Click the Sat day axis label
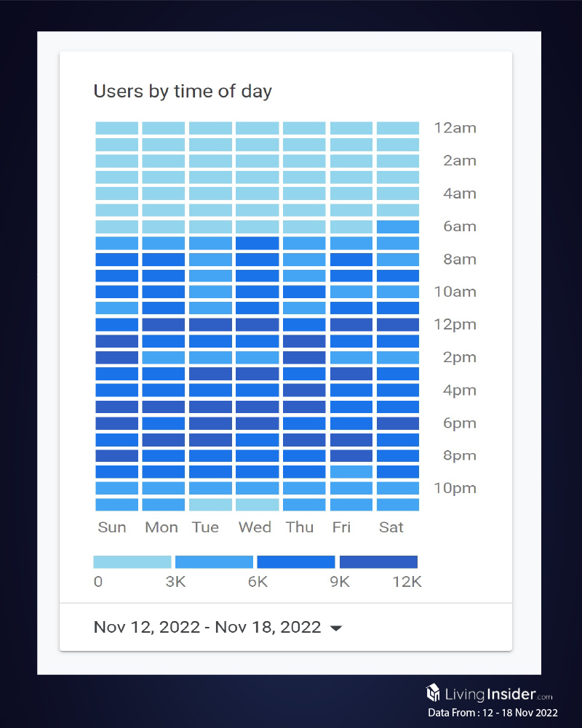582x728 pixels. [391, 527]
